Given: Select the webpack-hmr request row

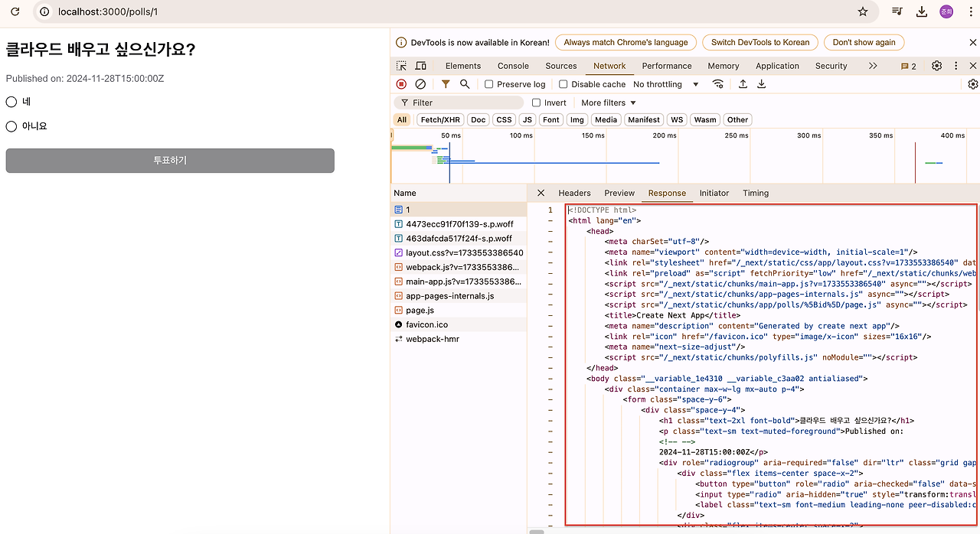Looking at the screenshot, I should (459, 339).
